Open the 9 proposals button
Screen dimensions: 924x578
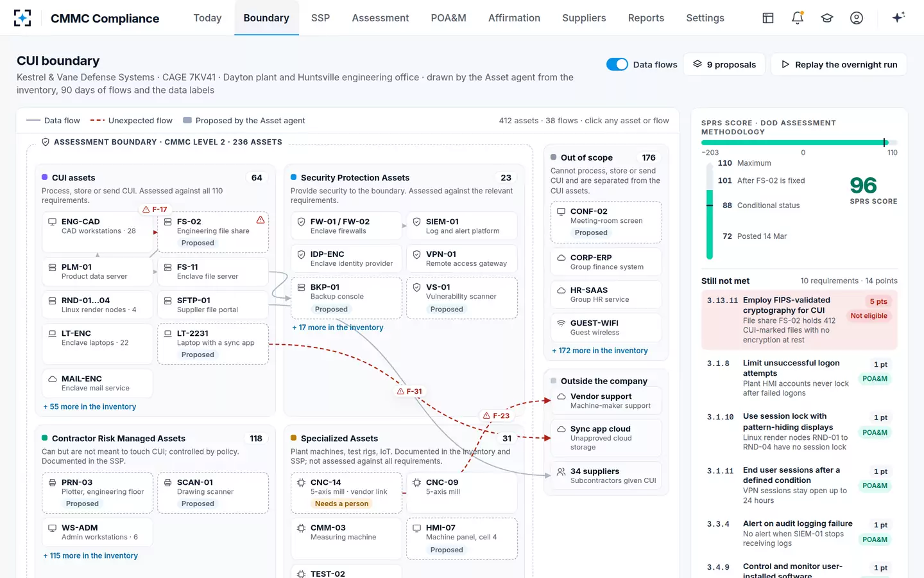coord(724,64)
